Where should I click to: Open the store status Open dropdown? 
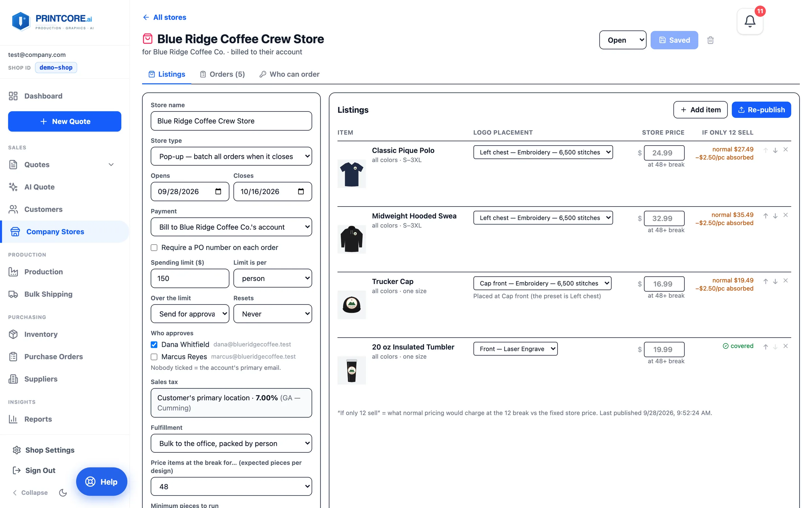coord(623,40)
